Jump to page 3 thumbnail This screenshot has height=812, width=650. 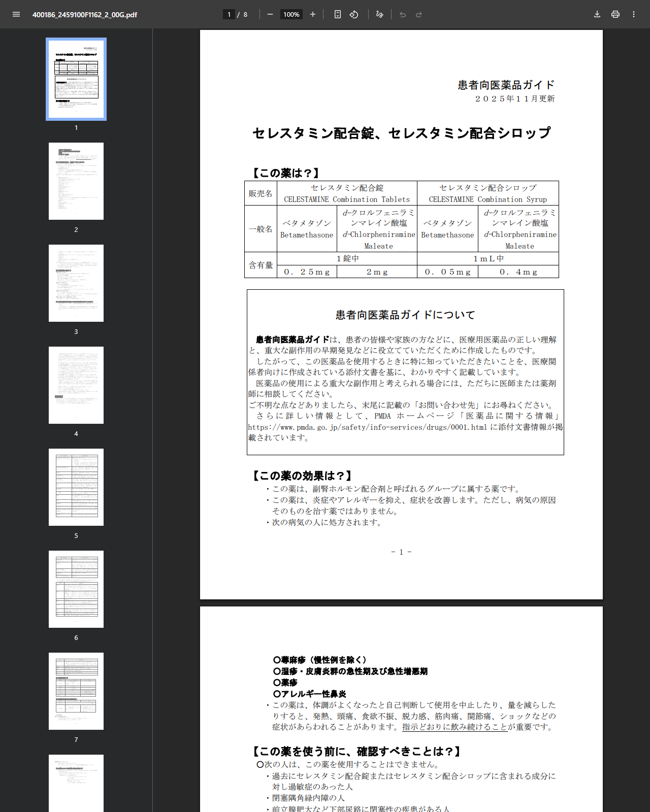coord(76,283)
